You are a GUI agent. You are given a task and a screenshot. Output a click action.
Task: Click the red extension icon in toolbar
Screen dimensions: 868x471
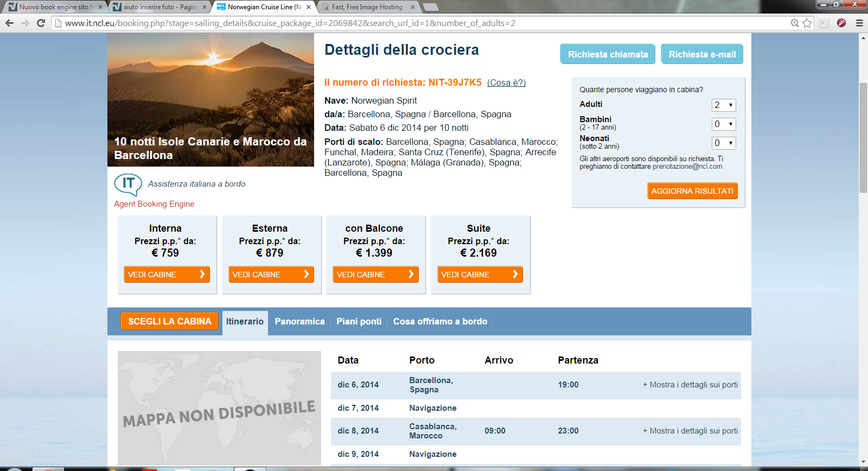point(841,23)
